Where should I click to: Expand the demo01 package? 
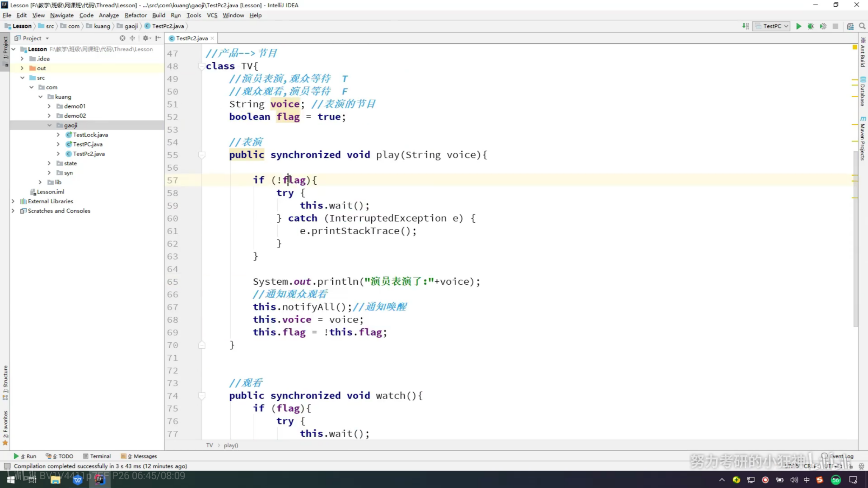(49, 106)
